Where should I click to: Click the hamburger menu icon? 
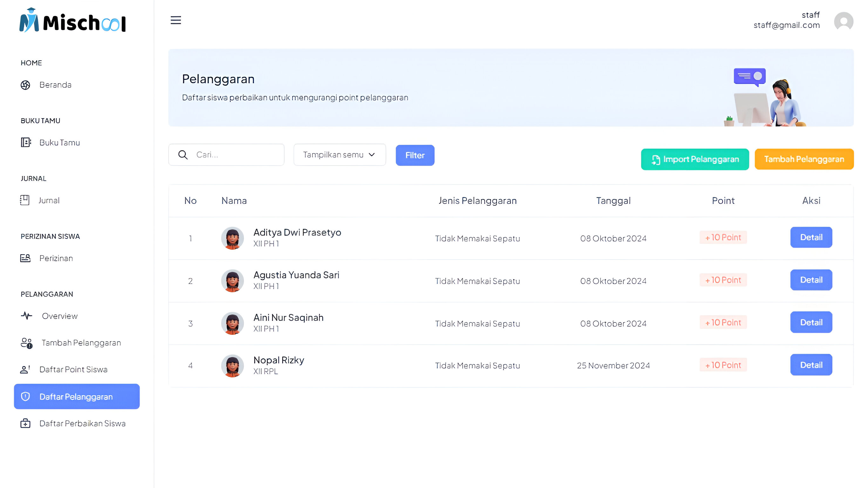tap(176, 20)
